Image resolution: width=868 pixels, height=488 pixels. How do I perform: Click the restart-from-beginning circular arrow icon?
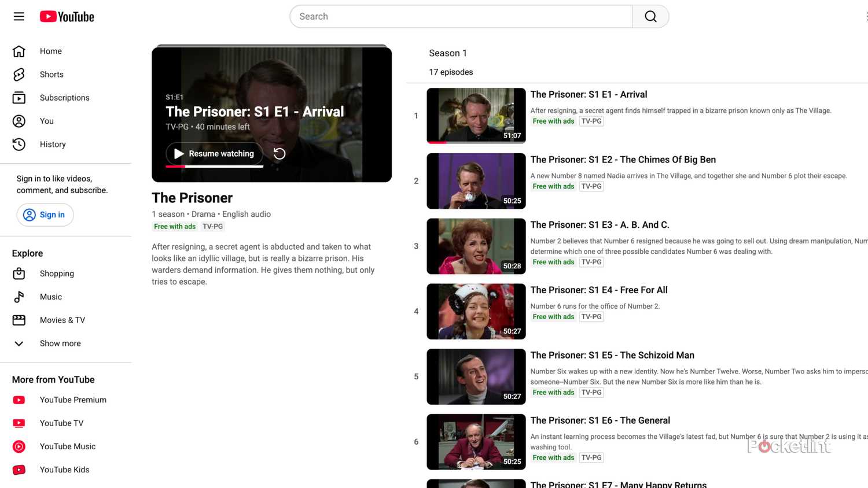(279, 154)
